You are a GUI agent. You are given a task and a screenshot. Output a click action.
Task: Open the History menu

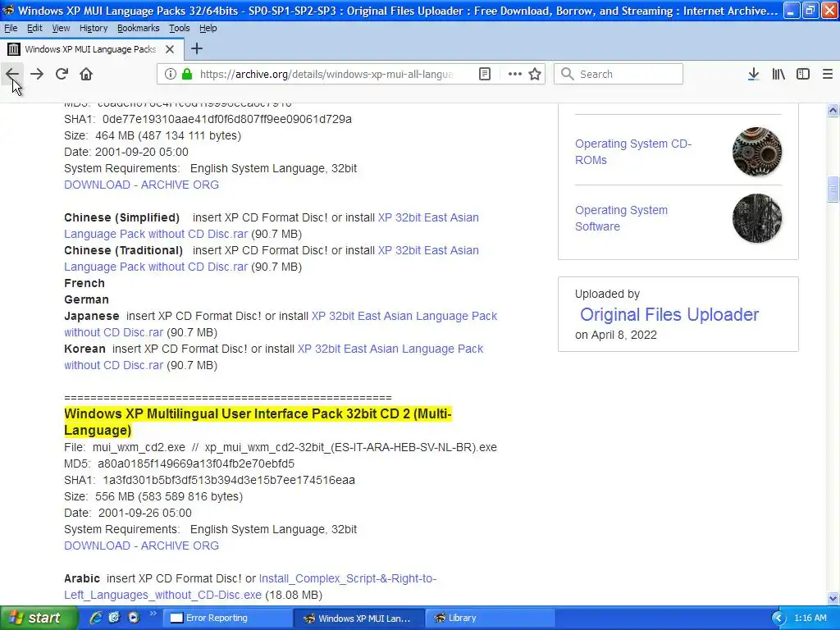pos(94,28)
